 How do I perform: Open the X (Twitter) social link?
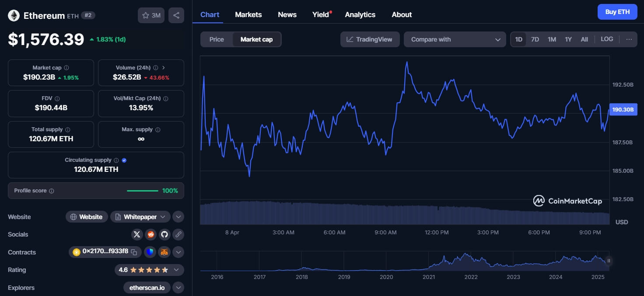coord(137,234)
